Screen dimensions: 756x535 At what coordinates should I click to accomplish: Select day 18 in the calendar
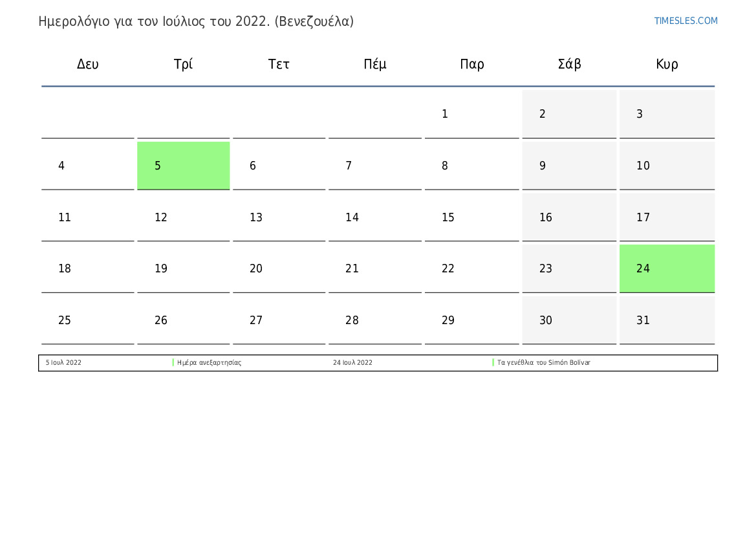[88, 268]
